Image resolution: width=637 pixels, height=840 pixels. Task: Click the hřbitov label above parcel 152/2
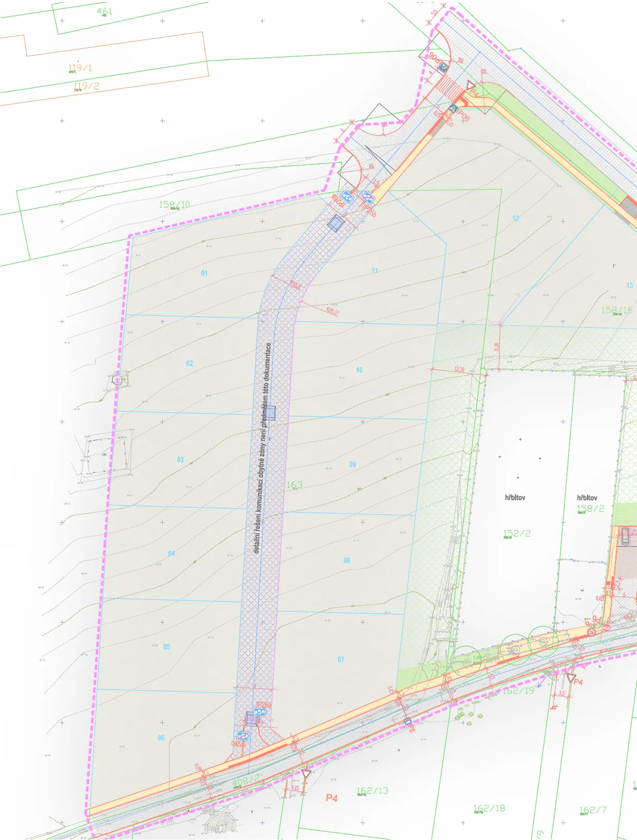[x=515, y=497]
